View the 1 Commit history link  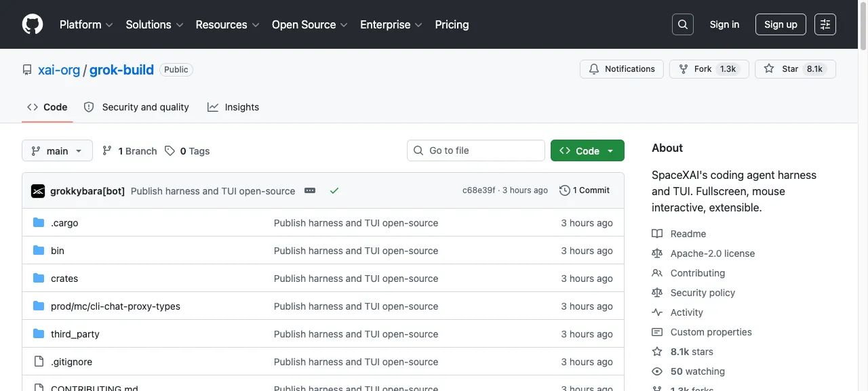585,190
